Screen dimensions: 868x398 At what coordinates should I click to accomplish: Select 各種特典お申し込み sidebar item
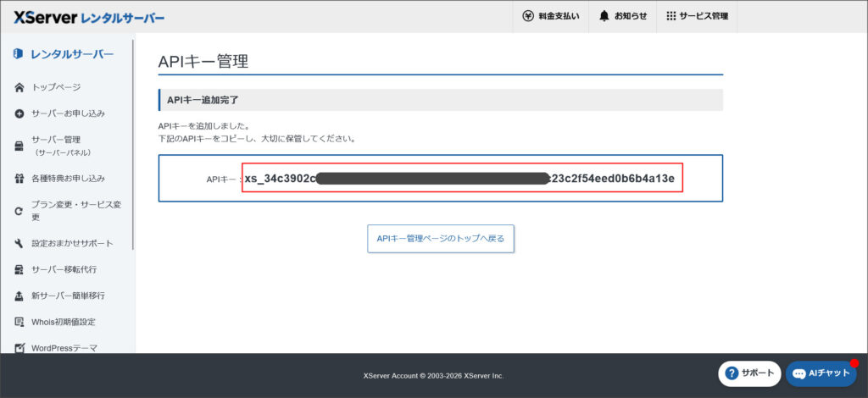point(67,179)
